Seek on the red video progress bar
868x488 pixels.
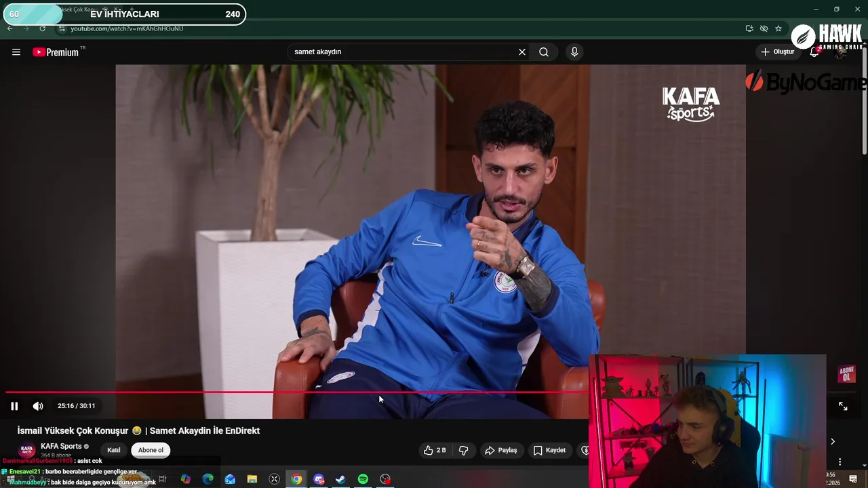click(296, 392)
